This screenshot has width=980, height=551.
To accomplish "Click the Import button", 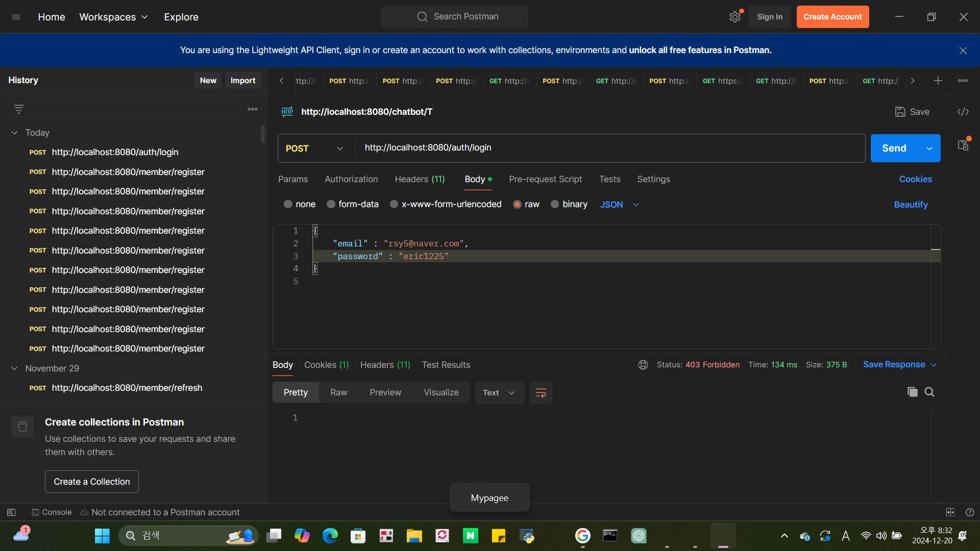I will click(243, 81).
